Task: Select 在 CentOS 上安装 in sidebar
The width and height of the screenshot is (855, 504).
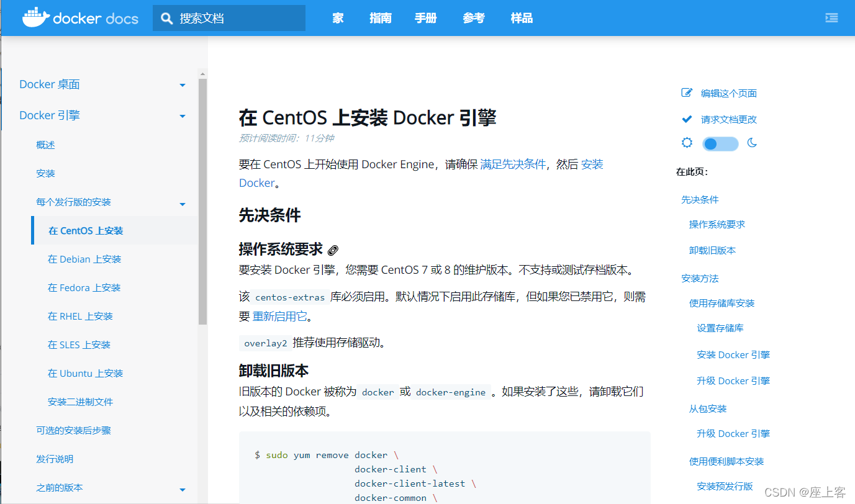Action: click(86, 230)
